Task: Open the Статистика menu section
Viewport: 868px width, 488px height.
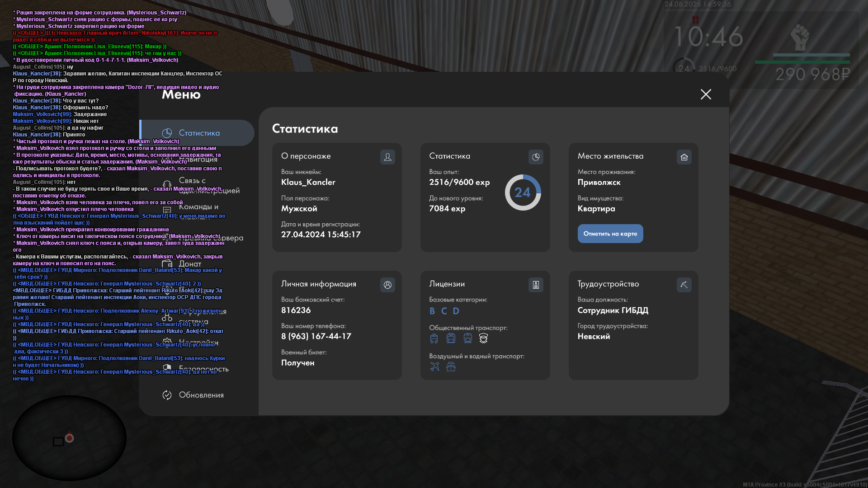Action: point(198,133)
